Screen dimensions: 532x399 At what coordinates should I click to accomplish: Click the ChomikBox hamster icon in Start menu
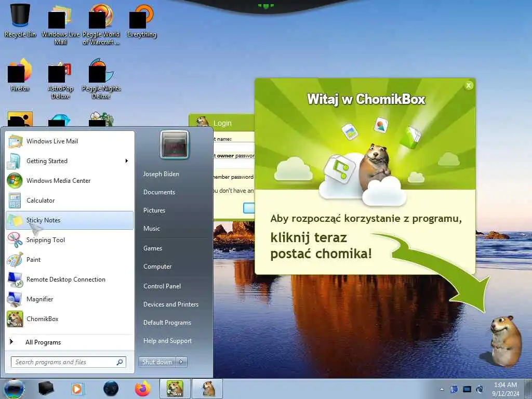point(15,319)
